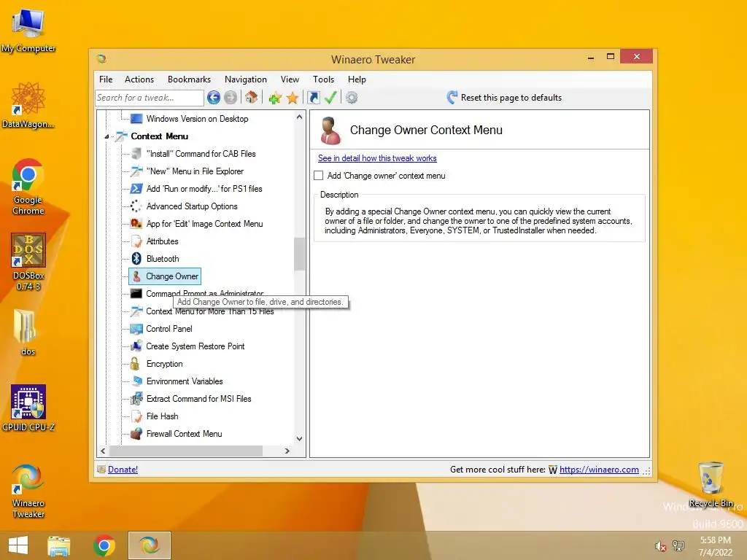Click the tree scroll up arrow

coord(299,117)
